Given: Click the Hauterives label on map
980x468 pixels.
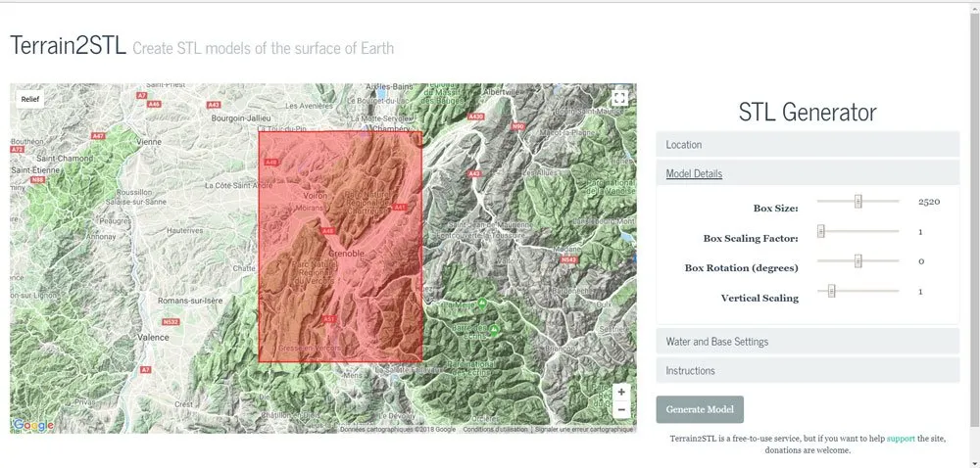Looking at the screenshot, I should tap(185, 230).
